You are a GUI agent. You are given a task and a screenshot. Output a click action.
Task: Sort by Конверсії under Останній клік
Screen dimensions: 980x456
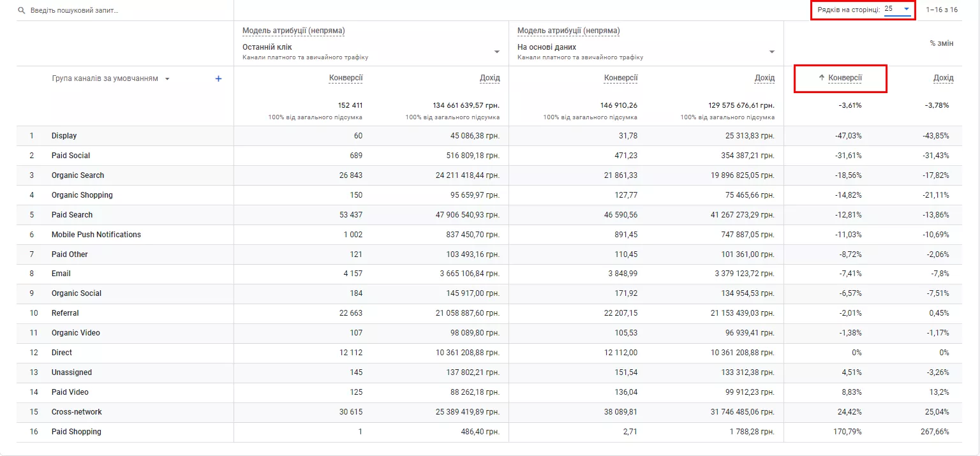point(346,78)
